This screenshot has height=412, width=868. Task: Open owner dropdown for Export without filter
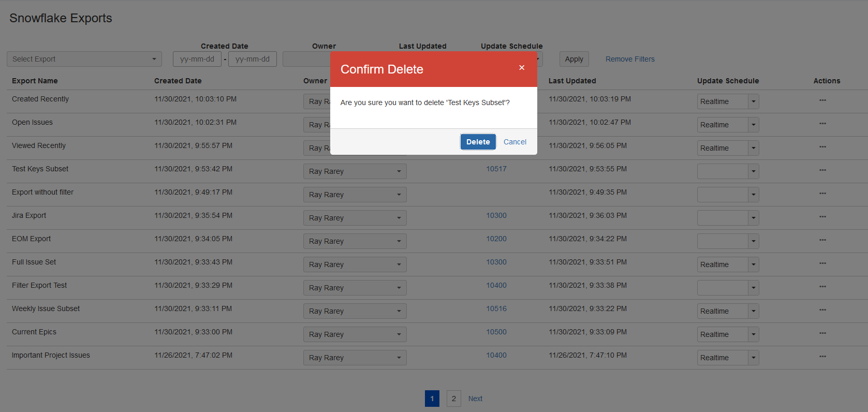(355, 195)
